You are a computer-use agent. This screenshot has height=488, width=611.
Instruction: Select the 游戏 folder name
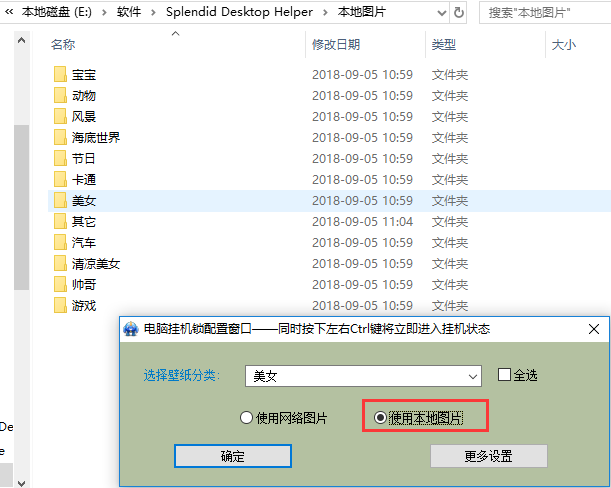pos(84,306)
